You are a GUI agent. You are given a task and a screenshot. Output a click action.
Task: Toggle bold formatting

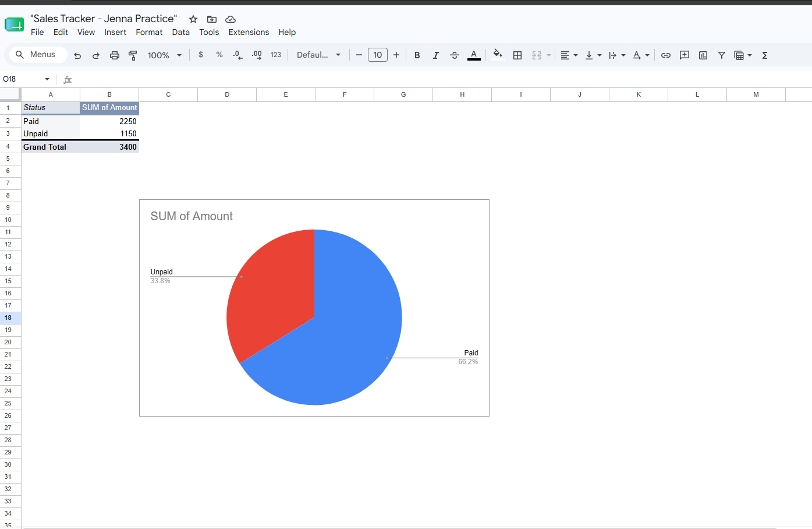pos(417,55)
